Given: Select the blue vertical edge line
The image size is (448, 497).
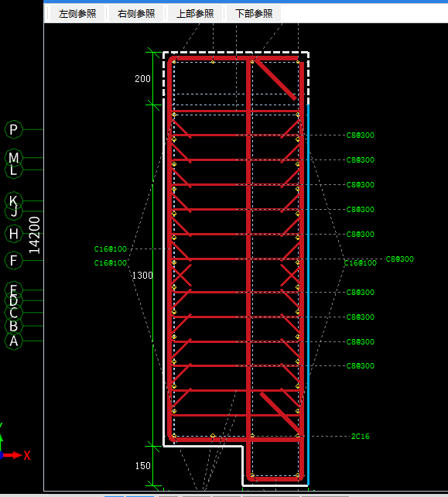Looking at the screenshot, I should pos(308,295).
